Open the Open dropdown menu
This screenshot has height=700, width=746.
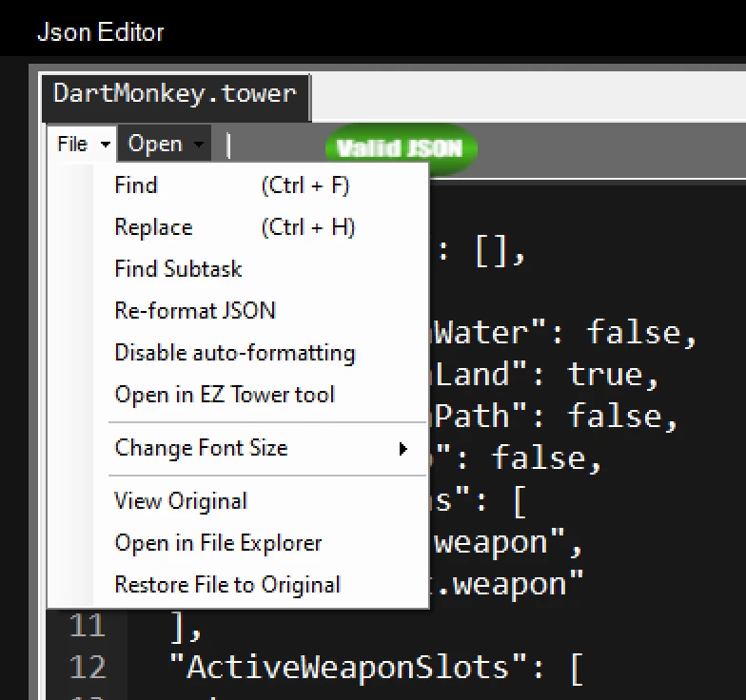[165, 144]
